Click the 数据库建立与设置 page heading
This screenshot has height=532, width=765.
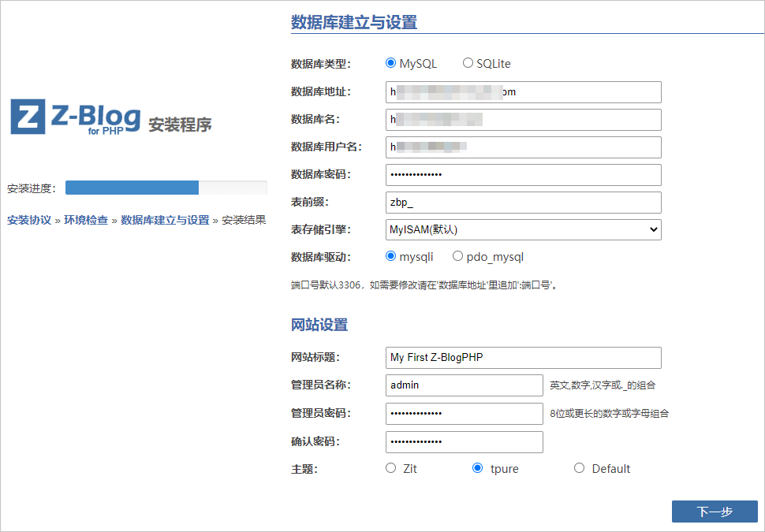(x=354, y=22)
